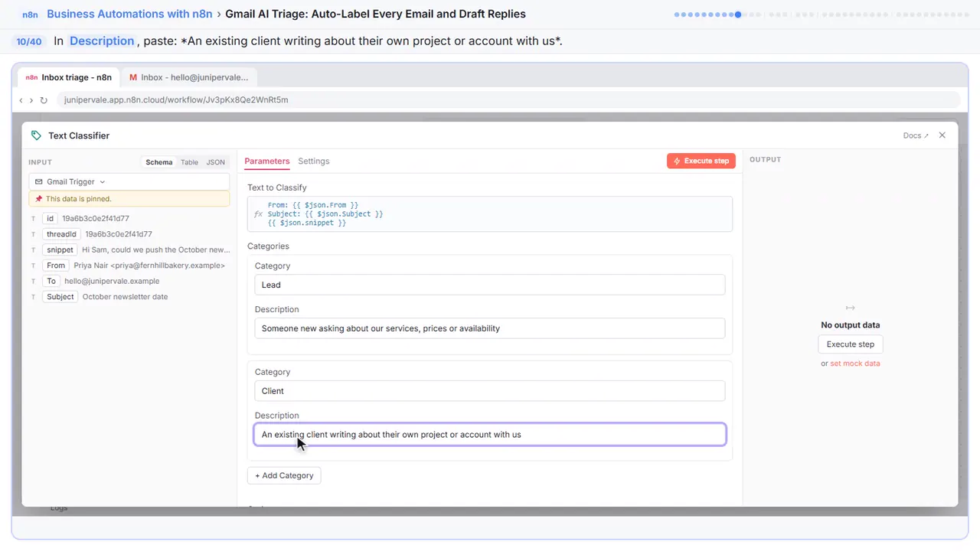This screenshot has height=551, width=980.
Task: Open the Gmail Trigger dropdown
Action: click(x=129, y=182)
